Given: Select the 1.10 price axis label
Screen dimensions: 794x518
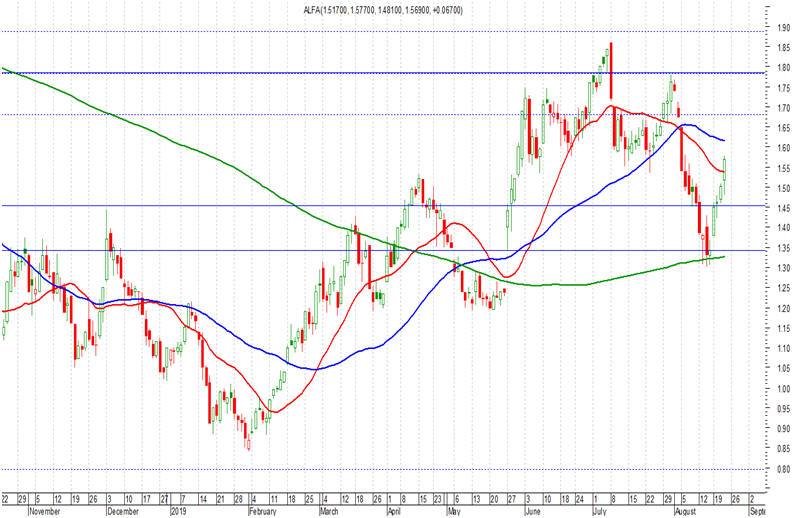Looking at the screenshot, I should point(784,348).
